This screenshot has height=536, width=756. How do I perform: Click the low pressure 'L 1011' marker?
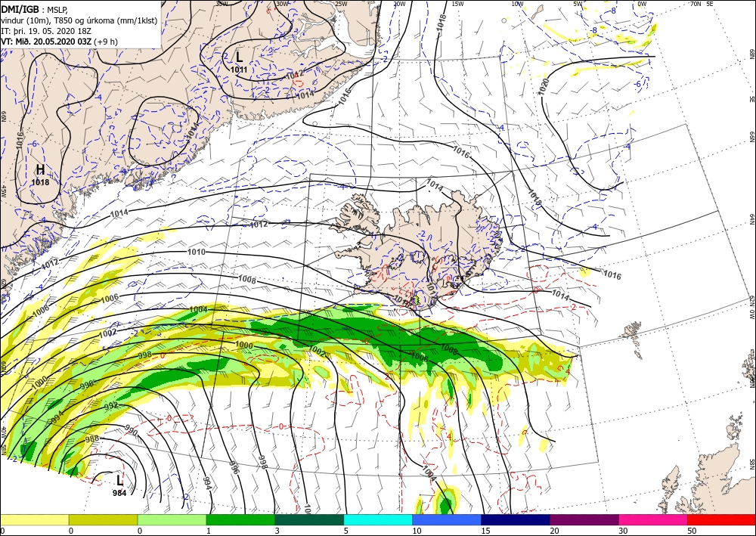(239, 62)
